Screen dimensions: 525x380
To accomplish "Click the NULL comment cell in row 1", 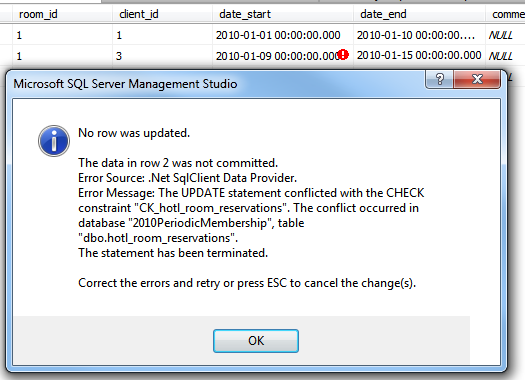I will click(505, 35).
